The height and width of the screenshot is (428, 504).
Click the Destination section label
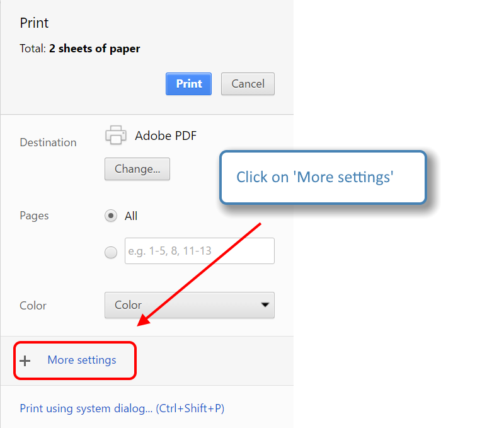(48, 142)
